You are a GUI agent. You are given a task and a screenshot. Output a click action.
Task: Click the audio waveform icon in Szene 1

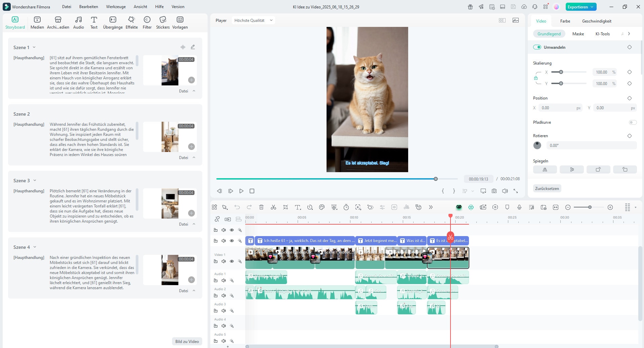click(183, 47)
